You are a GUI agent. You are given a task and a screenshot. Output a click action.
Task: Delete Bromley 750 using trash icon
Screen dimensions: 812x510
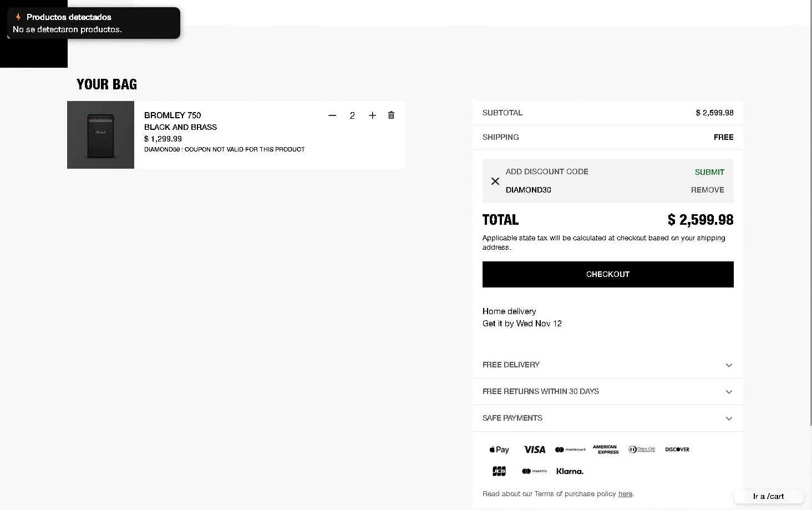(391, 115)
